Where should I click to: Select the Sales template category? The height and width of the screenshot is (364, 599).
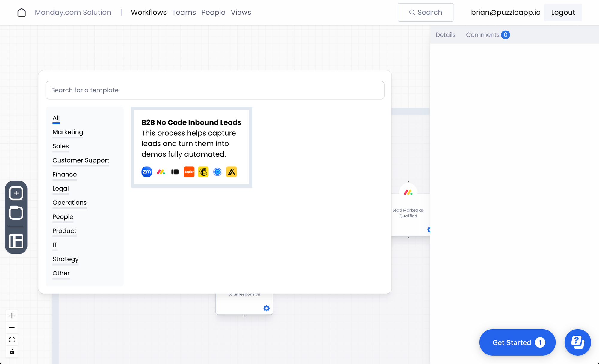[x=60, y=146]
